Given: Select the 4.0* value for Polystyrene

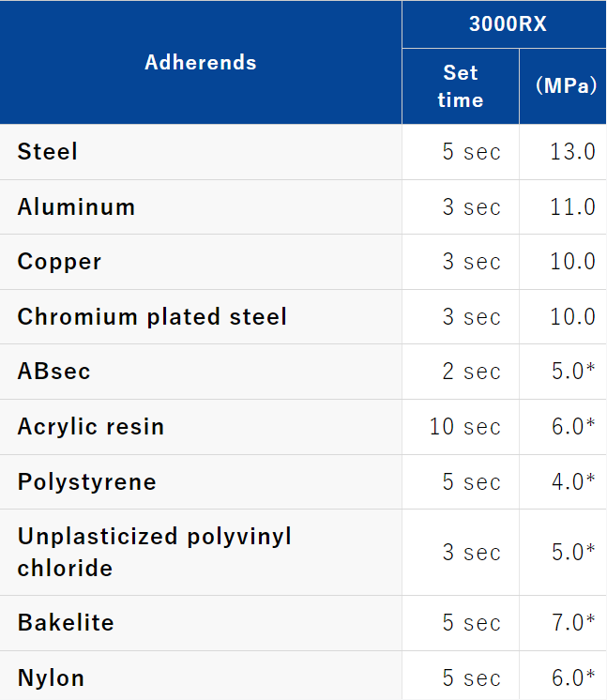Looking at the screenshot, I should (x=573, y=481).
